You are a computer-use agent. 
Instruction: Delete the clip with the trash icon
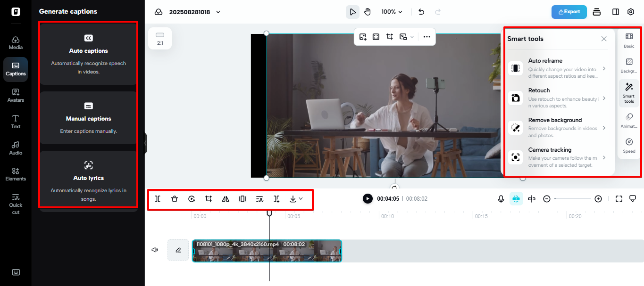click(174, 199)
